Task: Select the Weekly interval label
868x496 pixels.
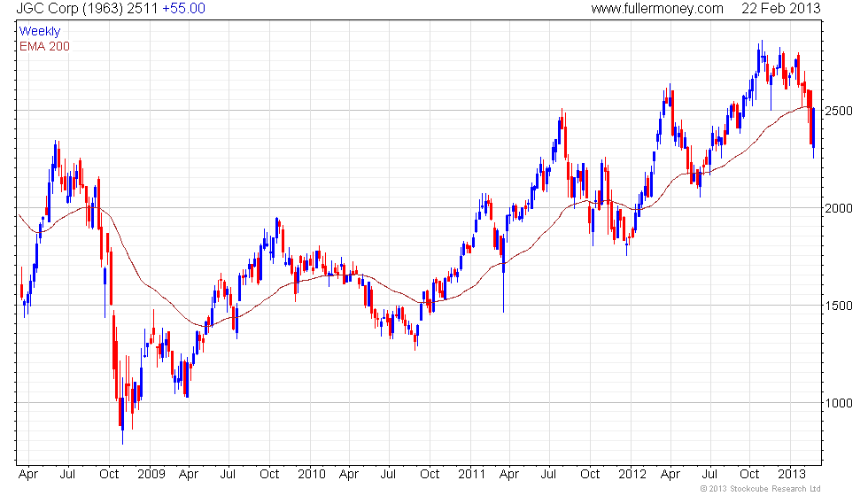Action: click(x=39, y=32)
